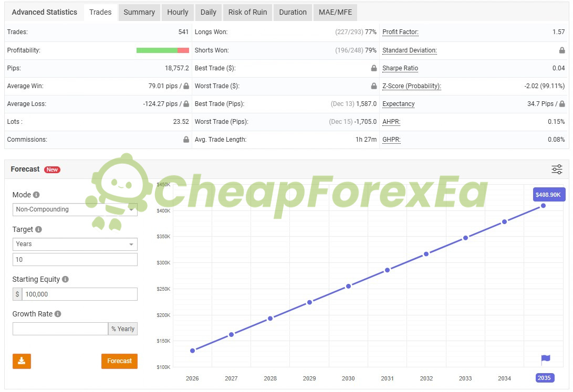The image size is (573, 392).
Task: Open forecast chart settings sliders icon
Action: [557, 169]
